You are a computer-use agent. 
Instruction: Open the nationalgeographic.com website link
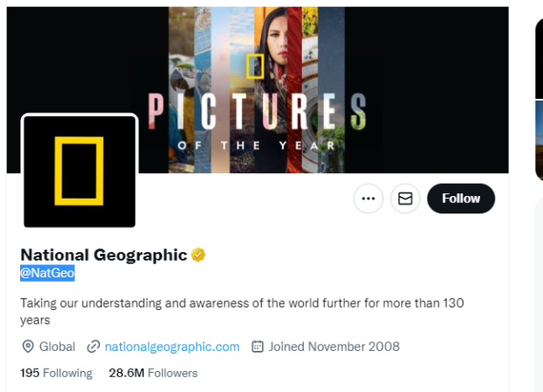coord(172,346)
